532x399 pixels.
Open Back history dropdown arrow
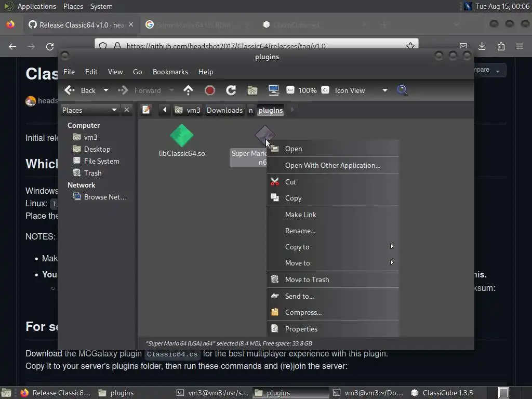(106, 90)
